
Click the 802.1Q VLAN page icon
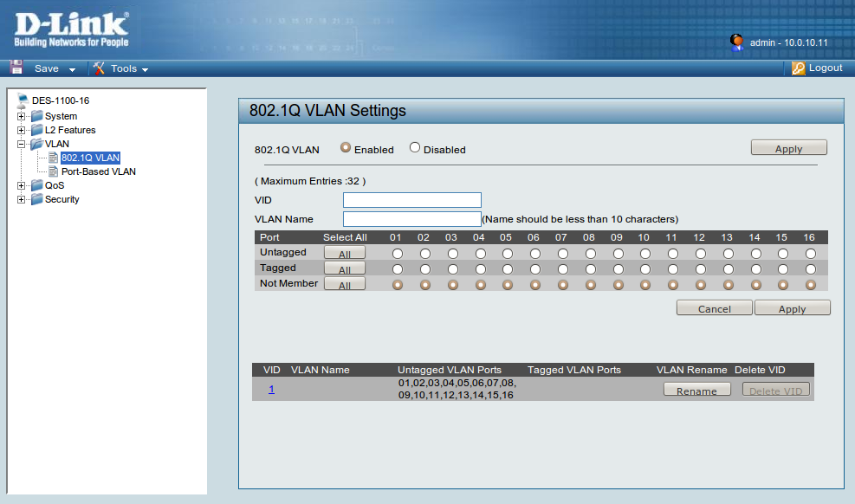tap(53, 158)
